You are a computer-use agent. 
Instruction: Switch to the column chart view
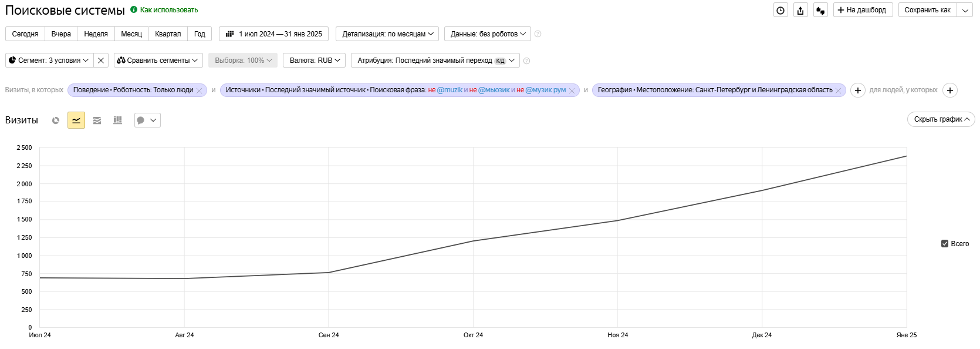coord(117,120)
